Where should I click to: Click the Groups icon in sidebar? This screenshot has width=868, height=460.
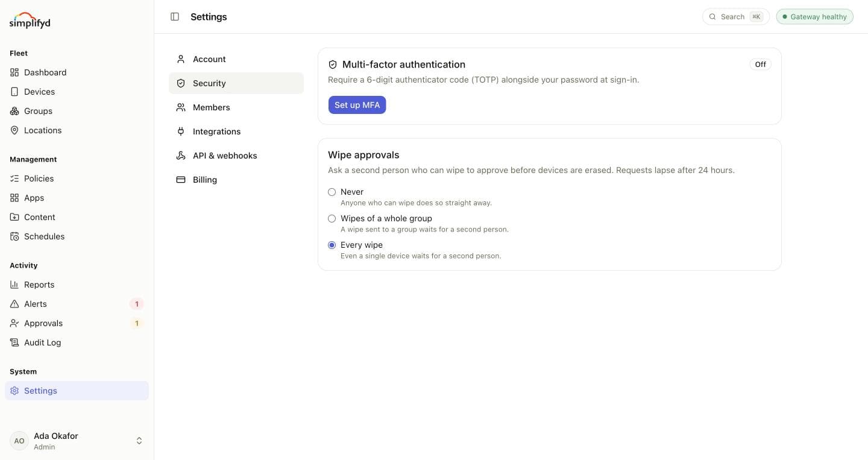pyautogui.click(x=14, y=111)
